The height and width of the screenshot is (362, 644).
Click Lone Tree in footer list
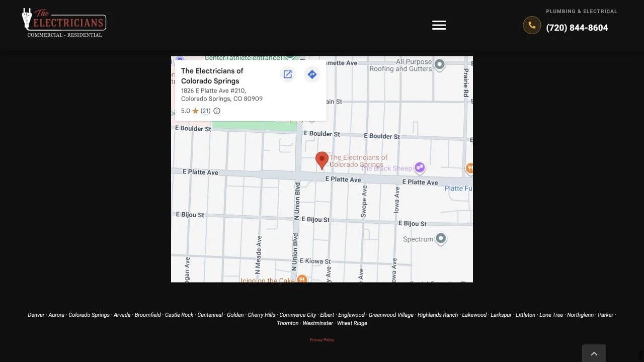tap(551, 315)
